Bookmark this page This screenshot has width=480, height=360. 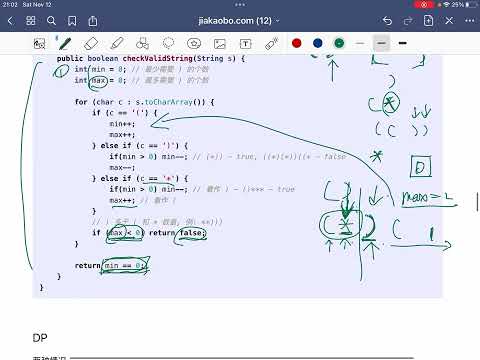click(72, 21)
